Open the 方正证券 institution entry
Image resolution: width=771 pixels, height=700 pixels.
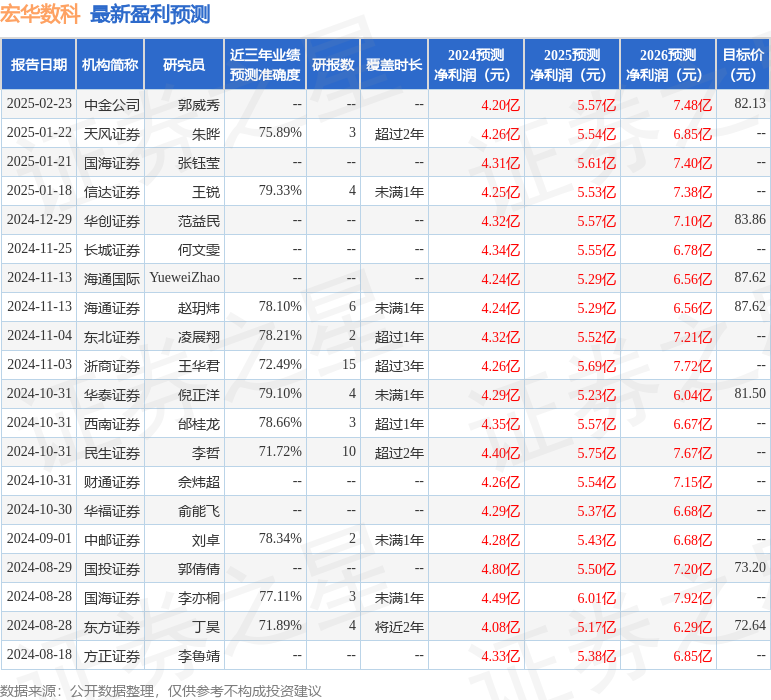112,656
